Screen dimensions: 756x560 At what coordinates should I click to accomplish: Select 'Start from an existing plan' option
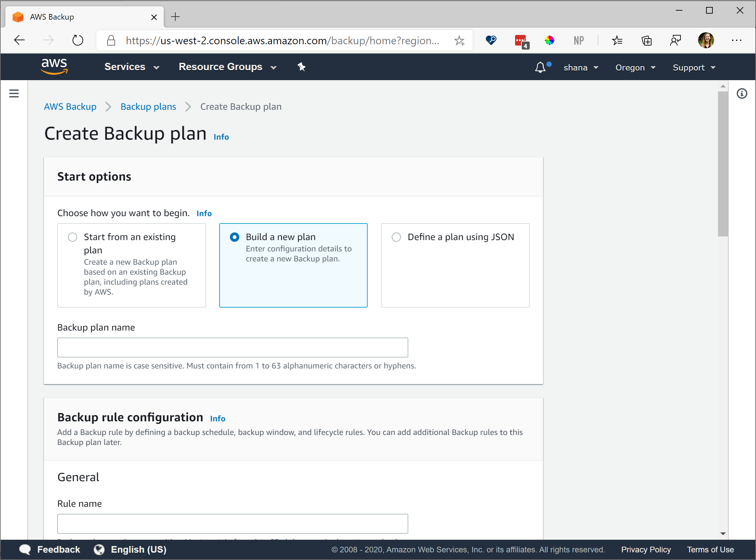(x=72, y=237)
